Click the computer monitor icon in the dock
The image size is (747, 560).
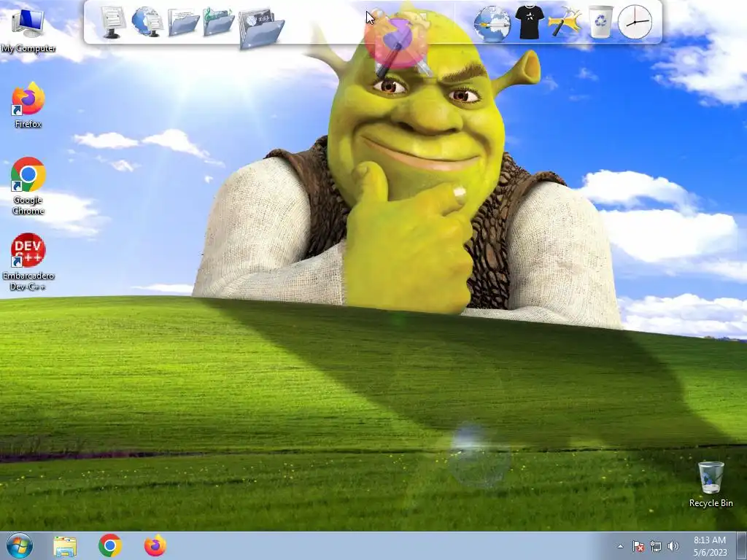pos(113,23)
